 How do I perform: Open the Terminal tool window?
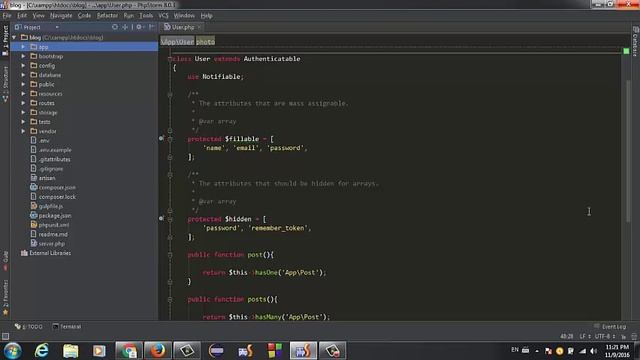click(67, 327)
